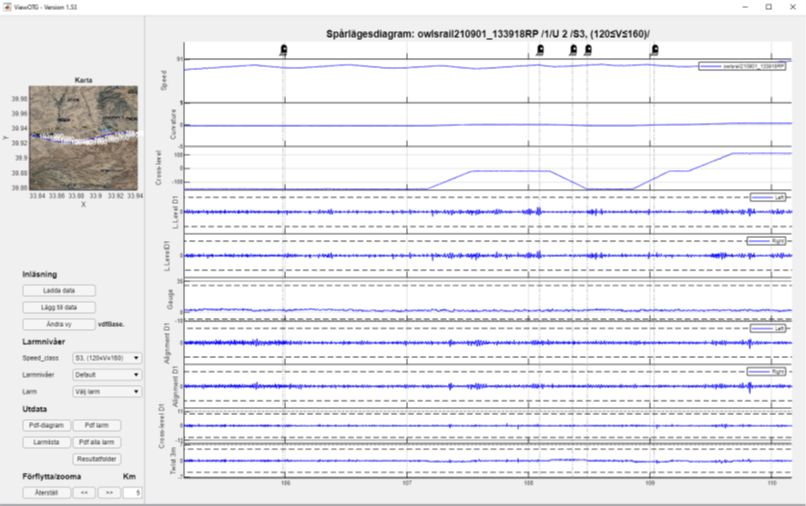Click the Ladda data button
Viewport: 806px width, 506px height.
(x=57, y=290)
